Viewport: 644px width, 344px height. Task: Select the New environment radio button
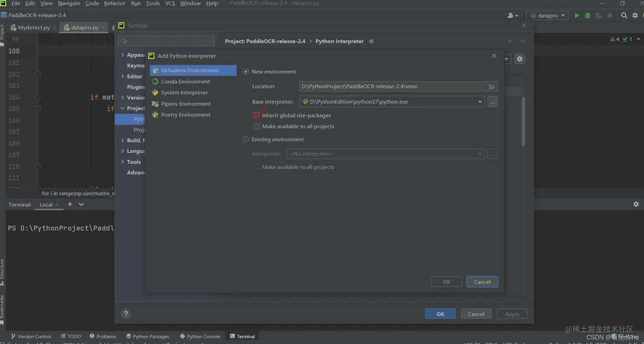coord(246,72)
